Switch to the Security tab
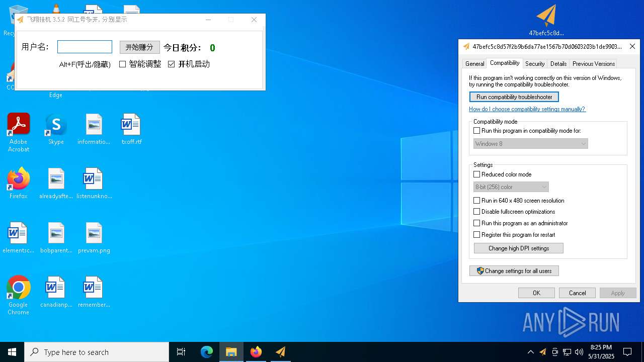The height and width of the screenshot is (362, 644). (535, 64)
